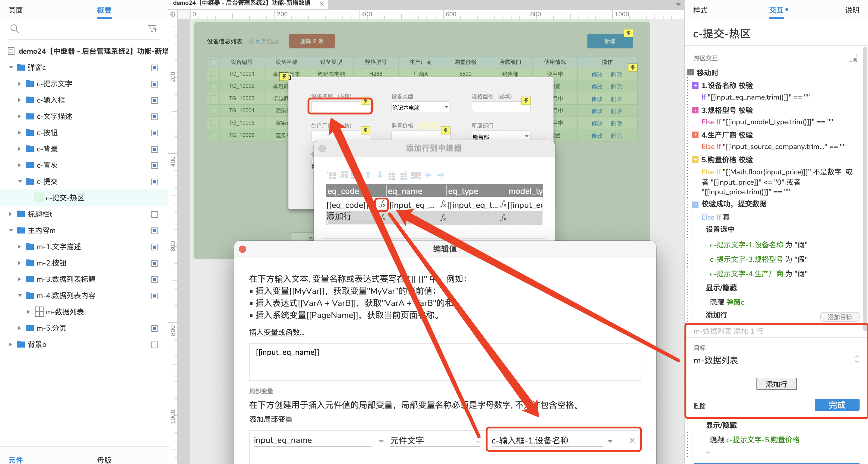Click the search icon in the outline panel

[14, 29]
